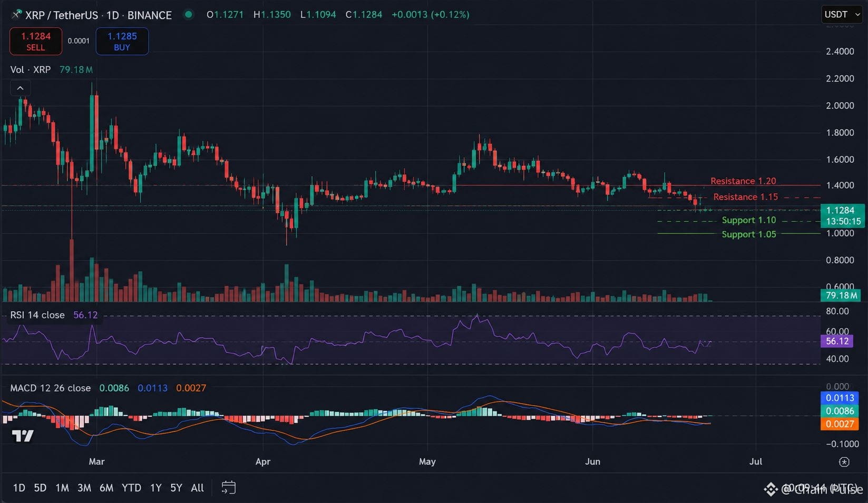868x503 pixels.
Task: Open the USDT currency dropdown
Action: click(x=842, y=14)
